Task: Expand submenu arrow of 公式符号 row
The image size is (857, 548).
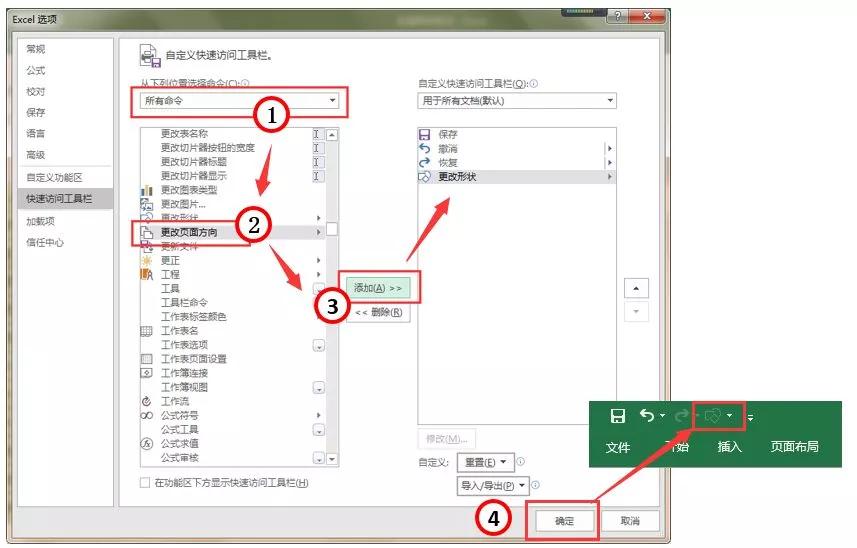Action: [x=318, y=415]
